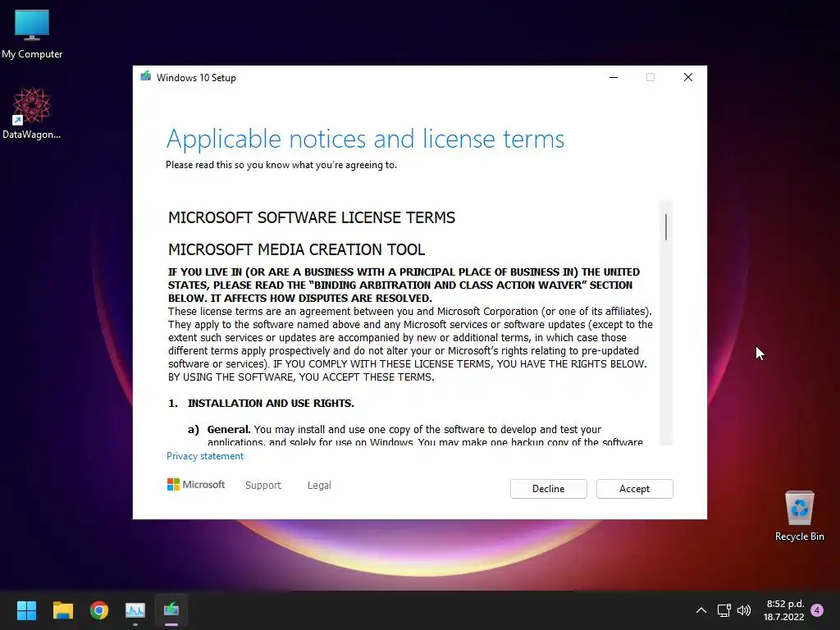Viewport: 840px width, 630px height.
Task: Click the "Applicable notices and license terms" title
Action: pos(365,139)
